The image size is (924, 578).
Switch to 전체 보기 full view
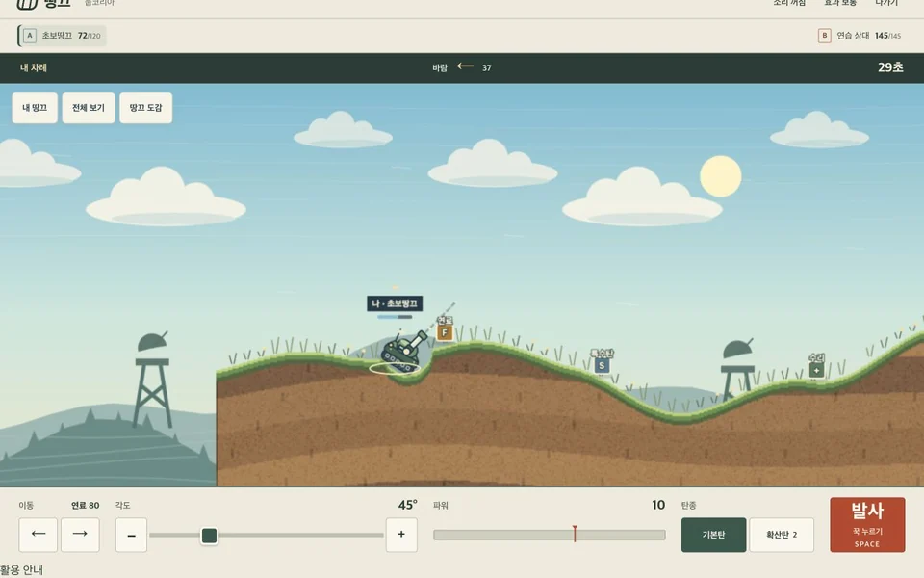[x=89, y=108]
